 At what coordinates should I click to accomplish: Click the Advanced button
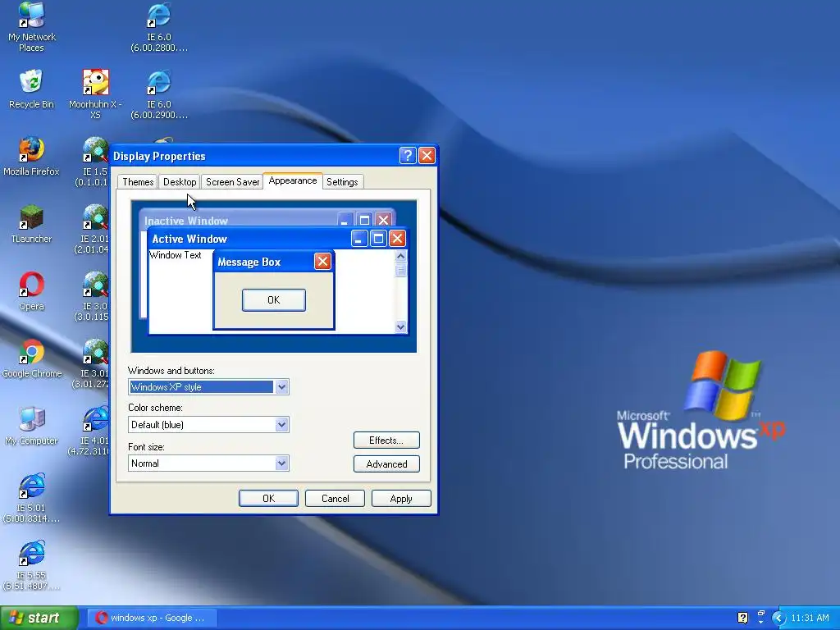pyautogui.click(x=386, y=464)
